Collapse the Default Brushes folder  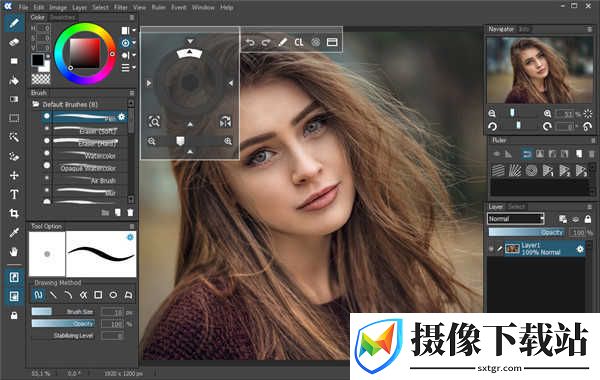[x=36, y=104]
